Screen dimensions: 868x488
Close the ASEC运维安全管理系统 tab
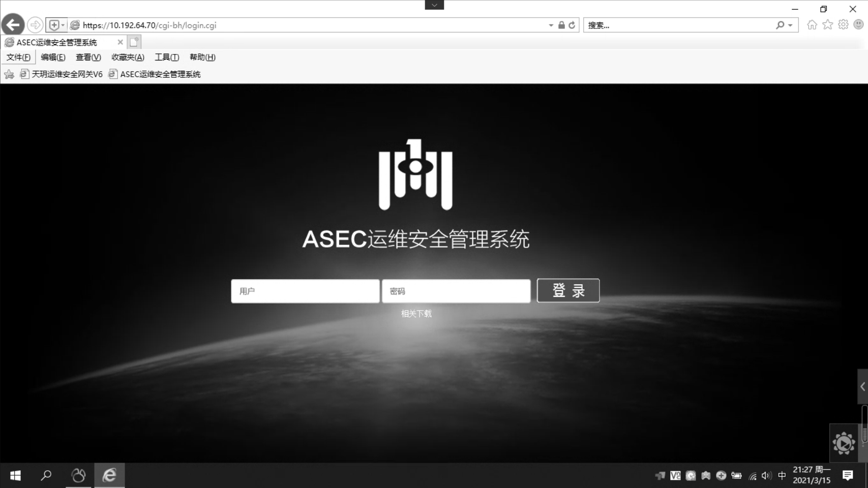point(120,42)
